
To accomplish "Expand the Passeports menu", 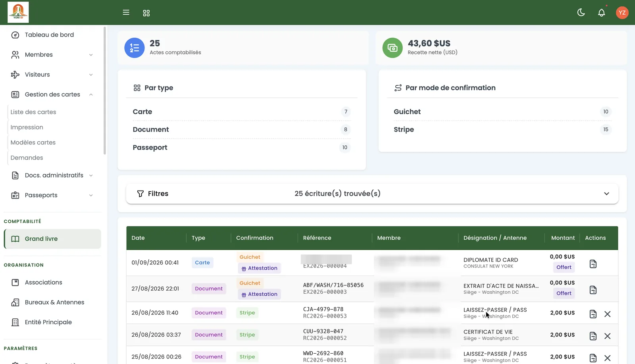I will coord(52,195).
